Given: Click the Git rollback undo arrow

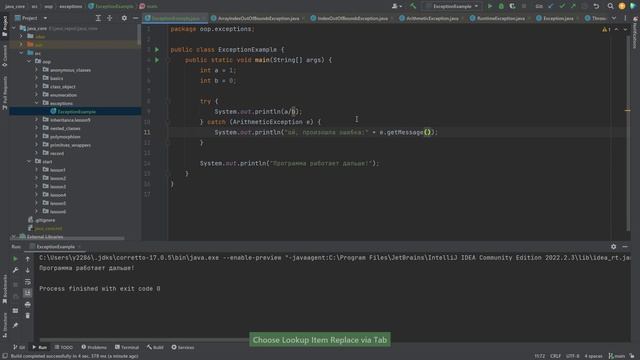Looking at the screenshot, I should click(596, 6).
